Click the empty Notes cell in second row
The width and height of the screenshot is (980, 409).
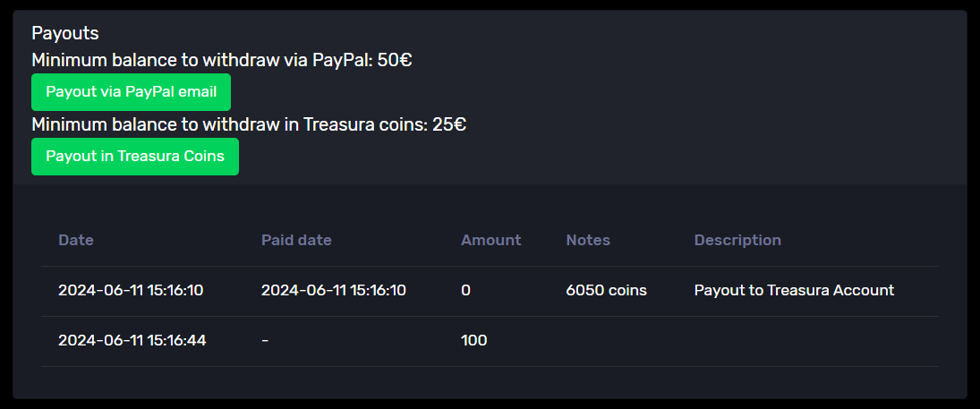coord(618,340)
